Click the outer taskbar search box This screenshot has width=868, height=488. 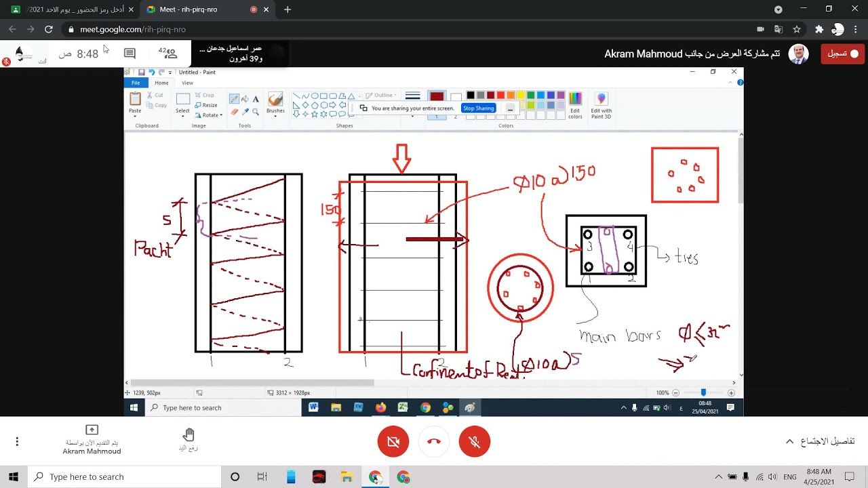125,476
